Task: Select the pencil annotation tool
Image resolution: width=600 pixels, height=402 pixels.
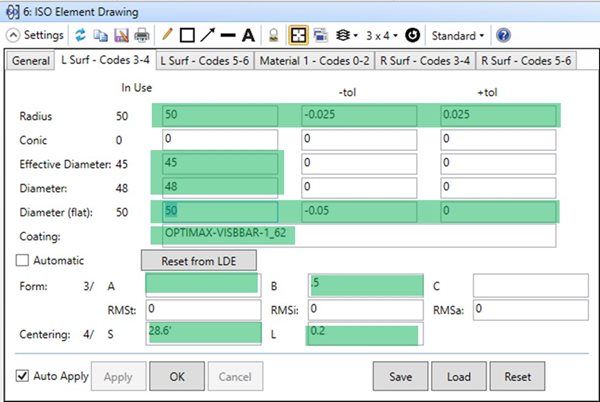Action: 167,35
